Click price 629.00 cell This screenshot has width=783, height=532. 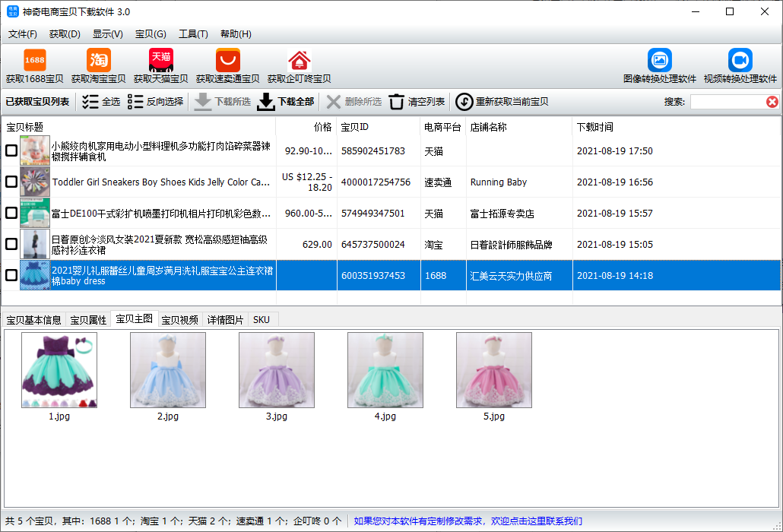[317, 245]
